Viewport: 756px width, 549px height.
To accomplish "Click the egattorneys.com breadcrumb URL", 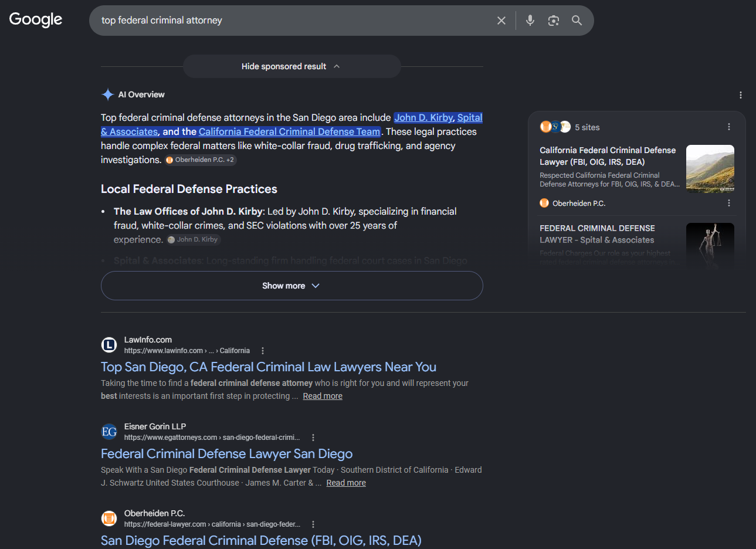I will click(x=212, y=438).
